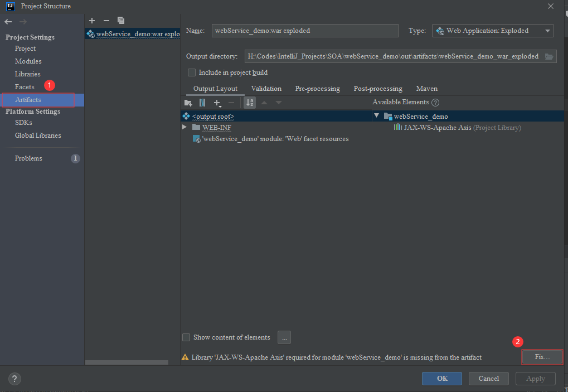This screenshot has height=392, width=568.
Task: Click artifact list horizontal scrollbar
Action: [127, 362]
